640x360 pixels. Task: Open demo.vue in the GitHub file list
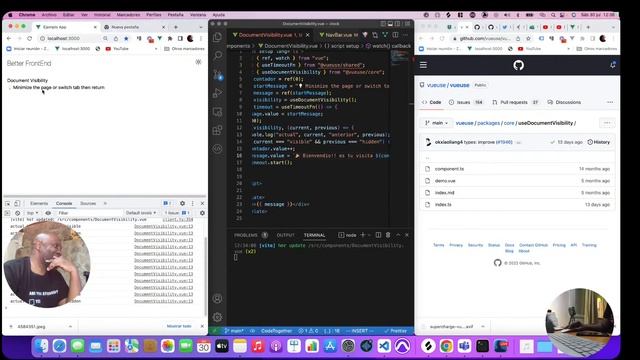coord(445,181)
